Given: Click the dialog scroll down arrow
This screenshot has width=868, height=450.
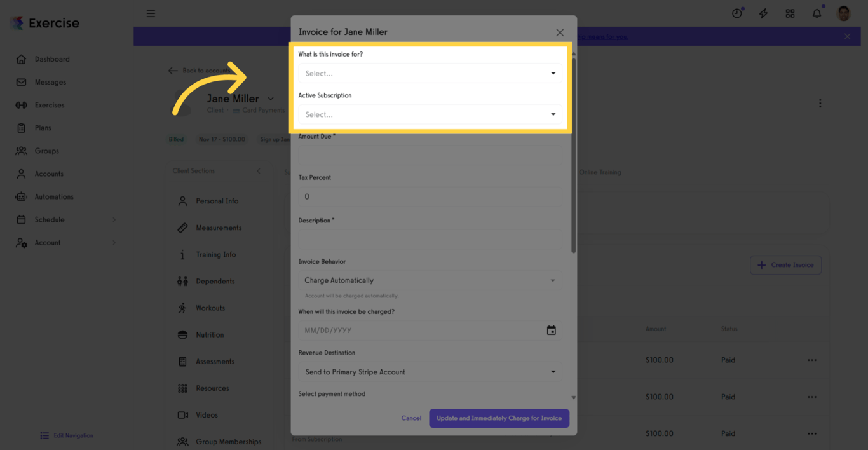Looking at the screenshot, I should point(574,397).
